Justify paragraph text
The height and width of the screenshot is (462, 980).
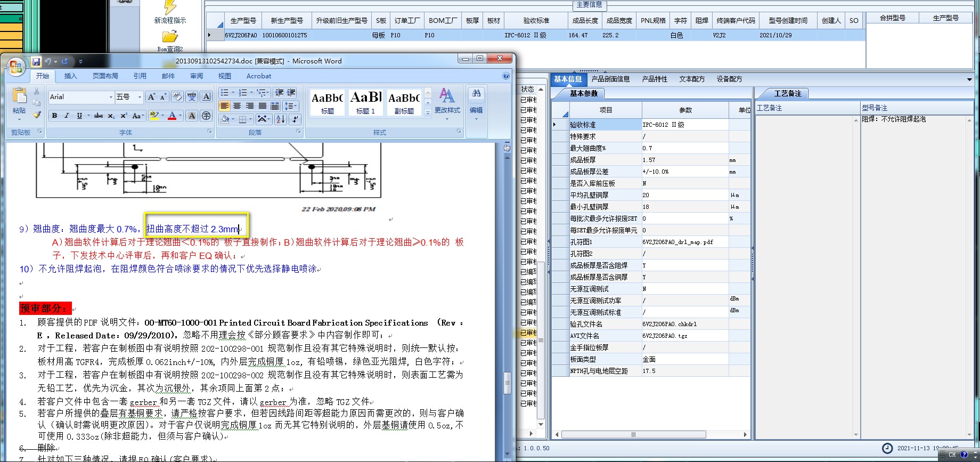(x=263, y=106)
